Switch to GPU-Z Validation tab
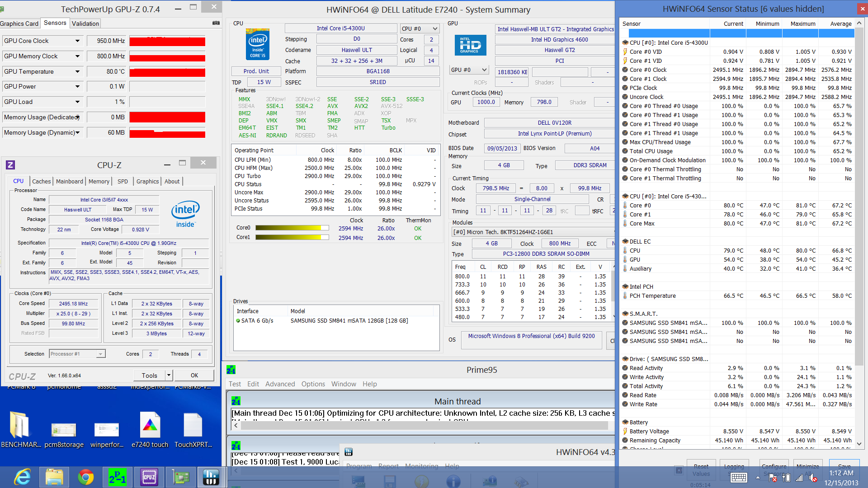 pyautogui.click(x=85, y=23)
